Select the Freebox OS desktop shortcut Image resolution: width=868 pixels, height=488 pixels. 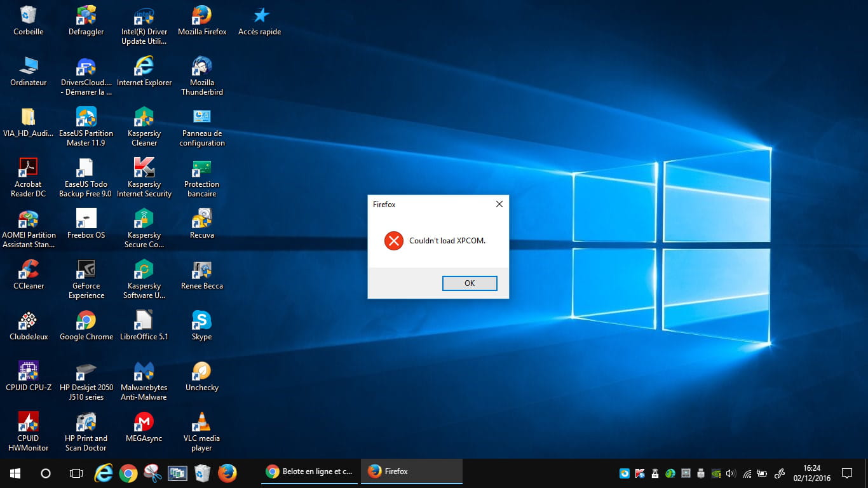pyautogui.click(x=86, y=224)
